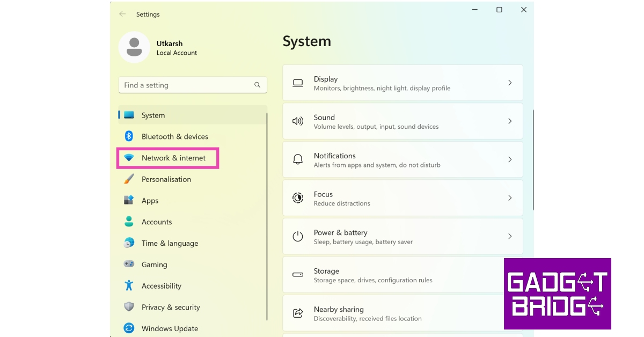Click the Gaming controller icon

coord(129,264)
